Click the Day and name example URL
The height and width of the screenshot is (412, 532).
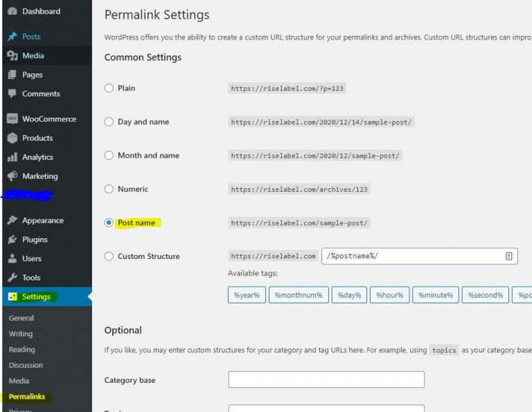pos(321,122)
